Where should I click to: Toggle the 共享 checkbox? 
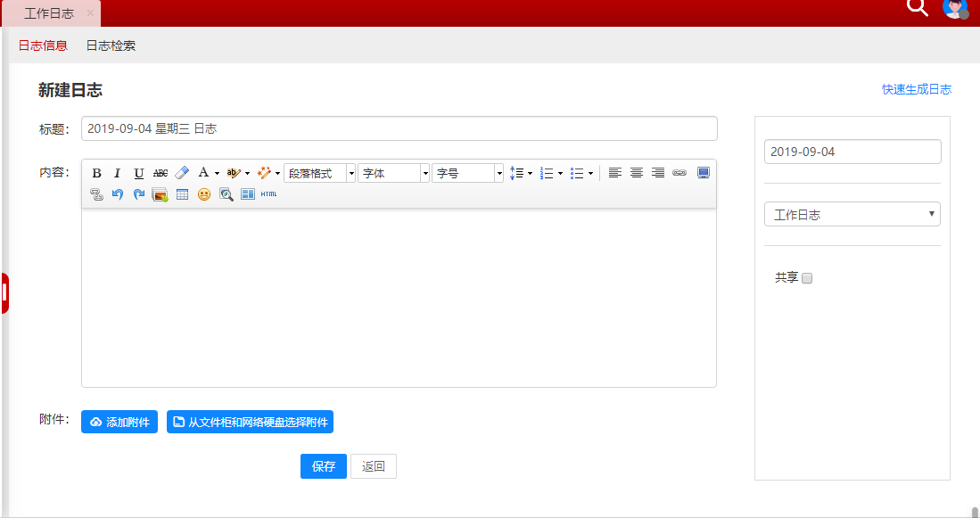(807, 278)
